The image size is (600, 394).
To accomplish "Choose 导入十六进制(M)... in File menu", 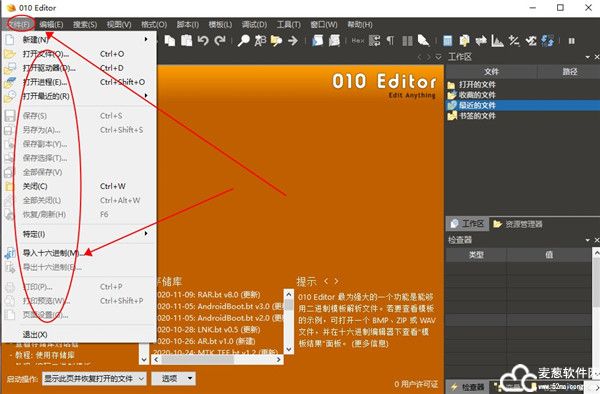I will [x=79, y=253].
